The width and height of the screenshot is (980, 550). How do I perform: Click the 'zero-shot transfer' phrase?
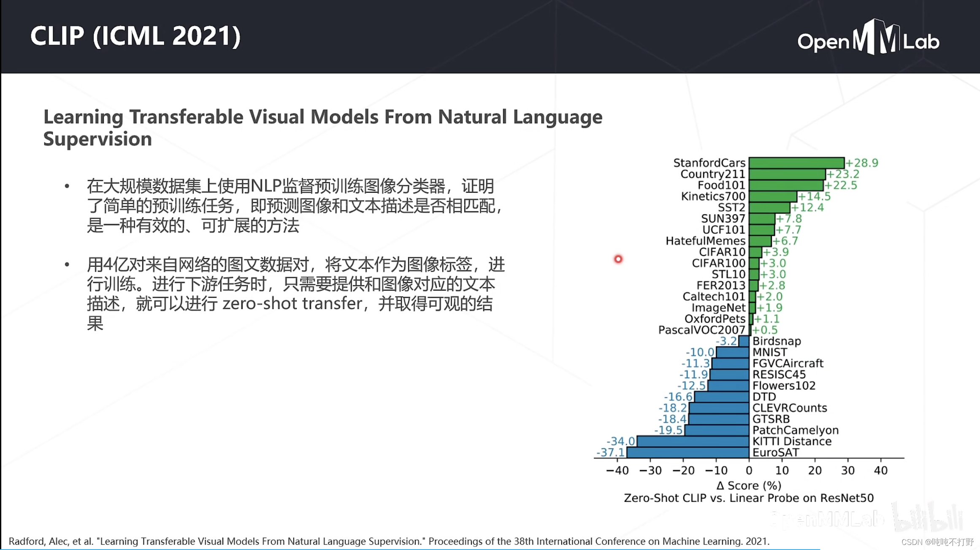(292, 304)
